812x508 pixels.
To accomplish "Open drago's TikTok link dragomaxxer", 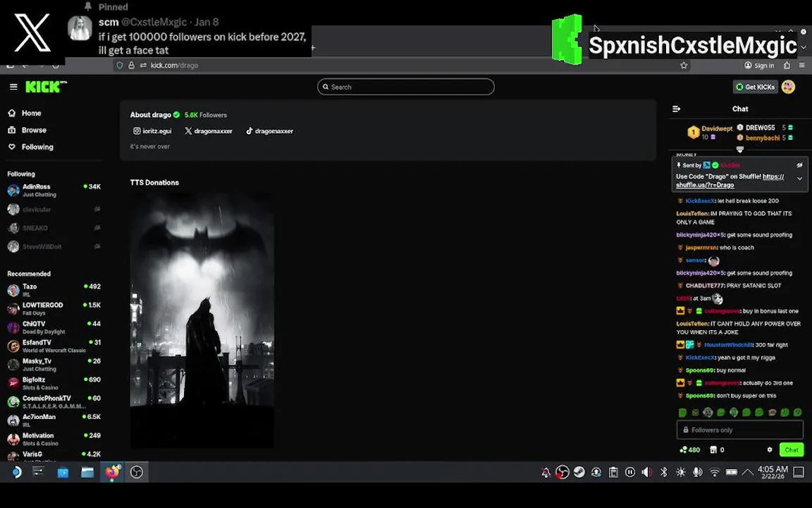I will click(x=269, y=131).
